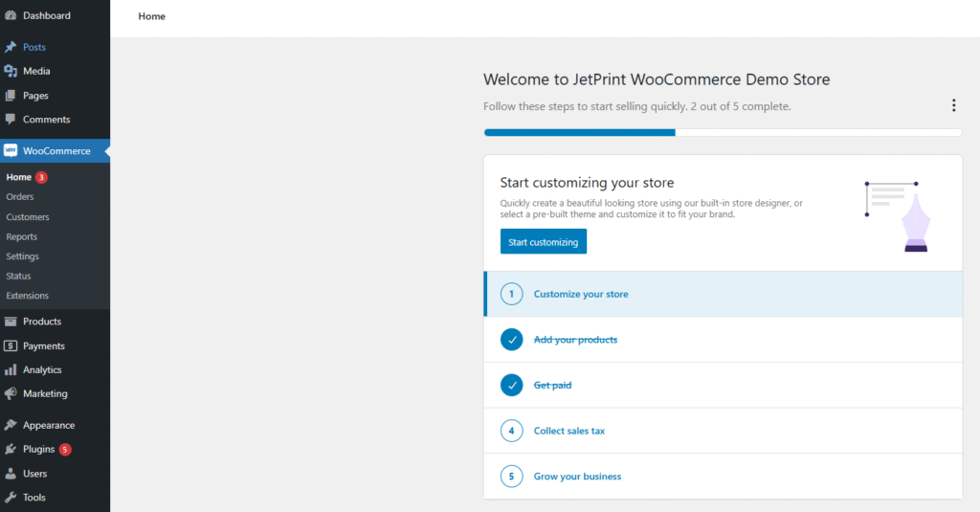Click the checkmark beside Get paid
This screenshot has height=512, width=980.
(511, 385)
